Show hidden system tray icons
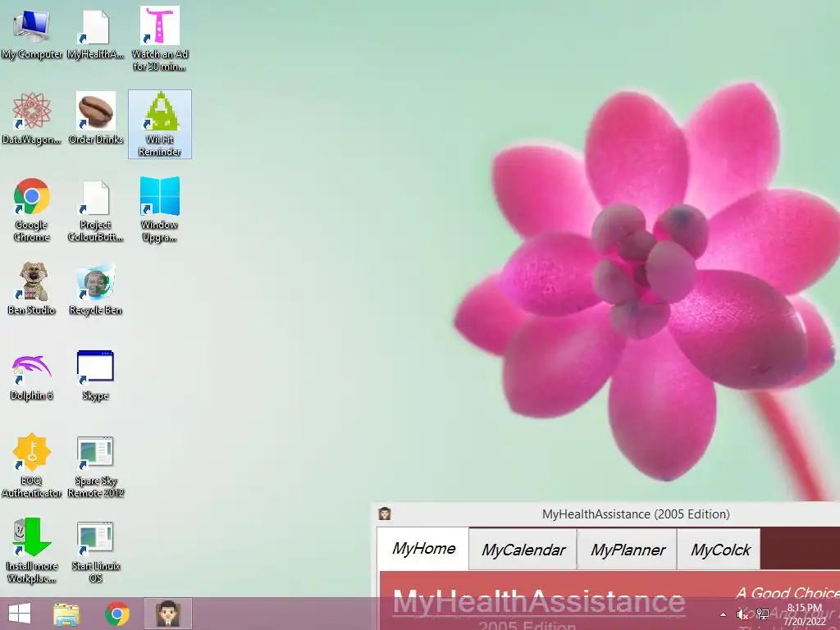The height and width of the screenshot is (630, 840). [724, 614]
